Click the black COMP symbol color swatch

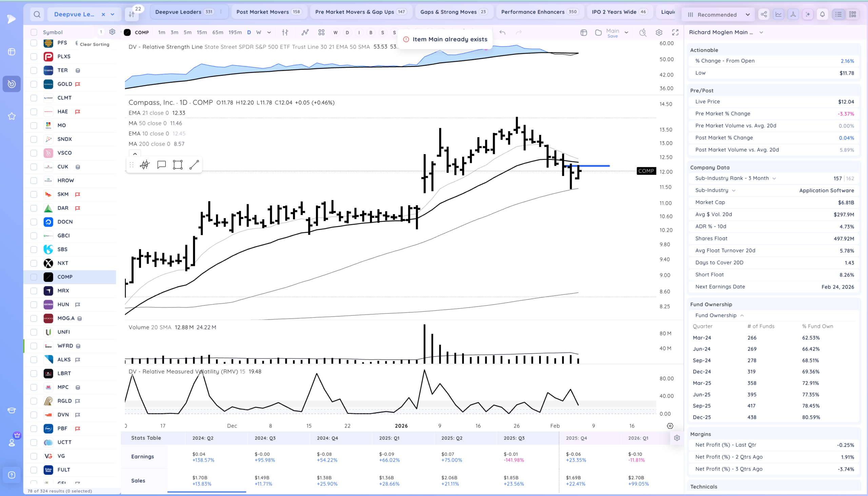coord(127,33)
